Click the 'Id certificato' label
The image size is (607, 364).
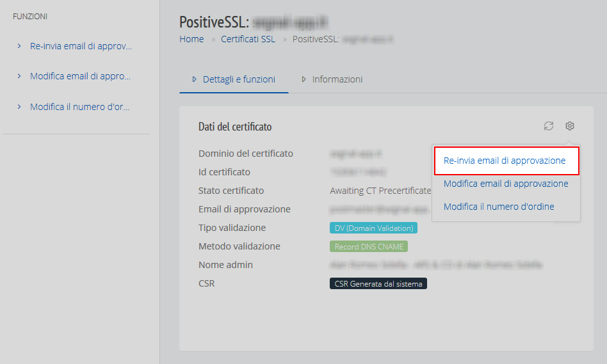[224, 172]
